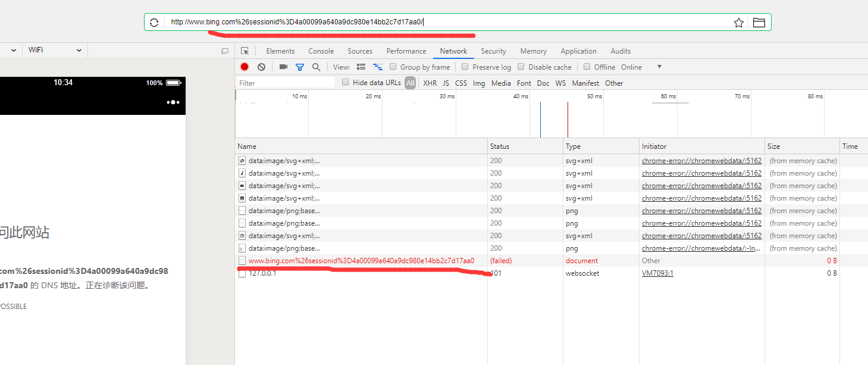Toggle the filter funnel icon
Image resolution: width=868 pixels, height=365 pixels.
coord(300,67)
